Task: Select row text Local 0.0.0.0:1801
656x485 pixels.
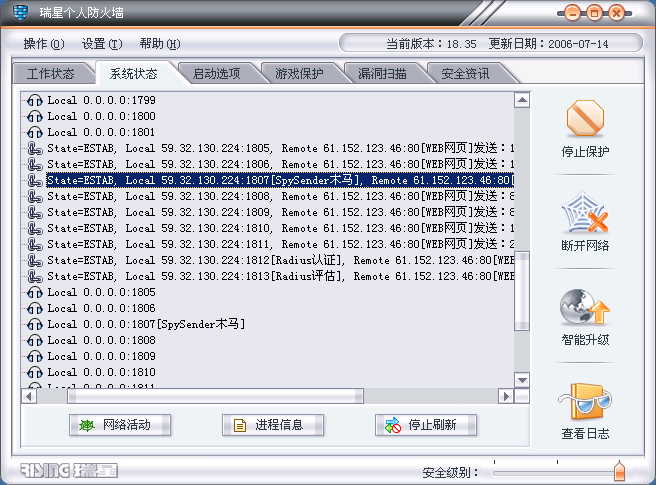Action: click(101, 132)
